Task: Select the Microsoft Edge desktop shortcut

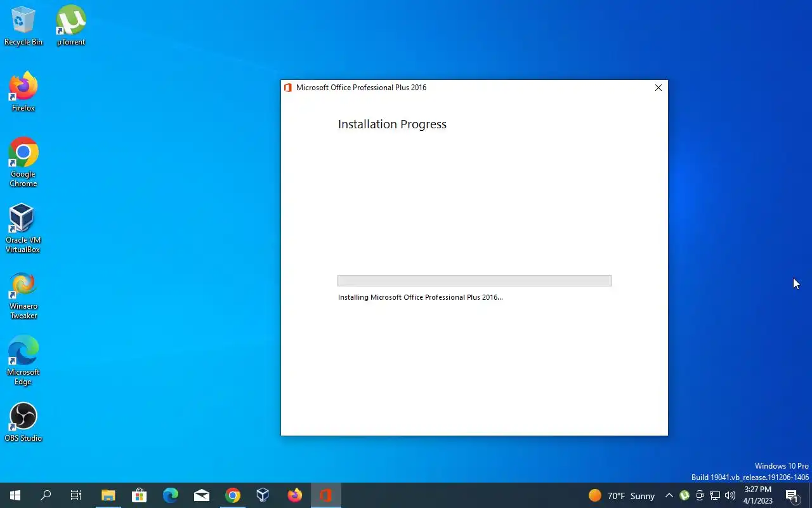Action: (23, 361)
